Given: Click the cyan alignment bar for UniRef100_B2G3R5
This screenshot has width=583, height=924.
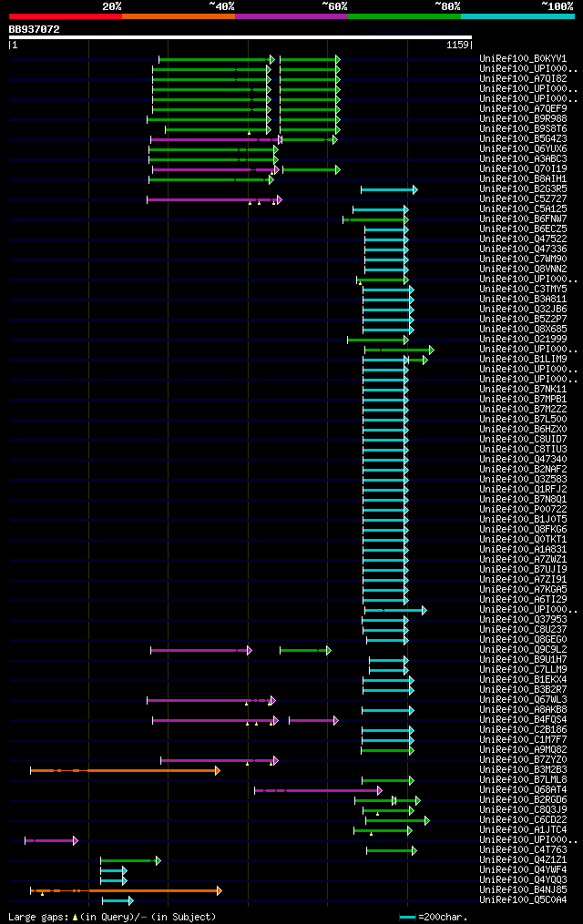Looking at the screenshot, I should point(390,189).
